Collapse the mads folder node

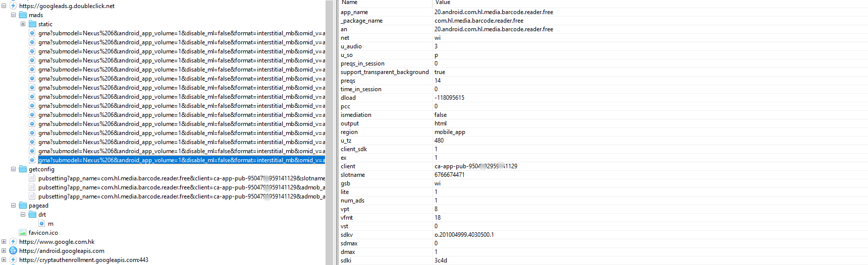[x=13, y=15]
